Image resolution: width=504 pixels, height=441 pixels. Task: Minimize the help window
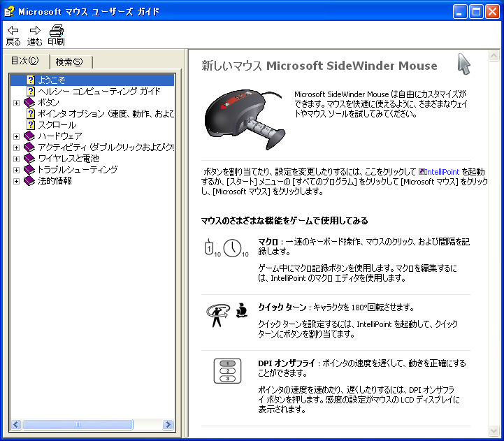(460, 12)
